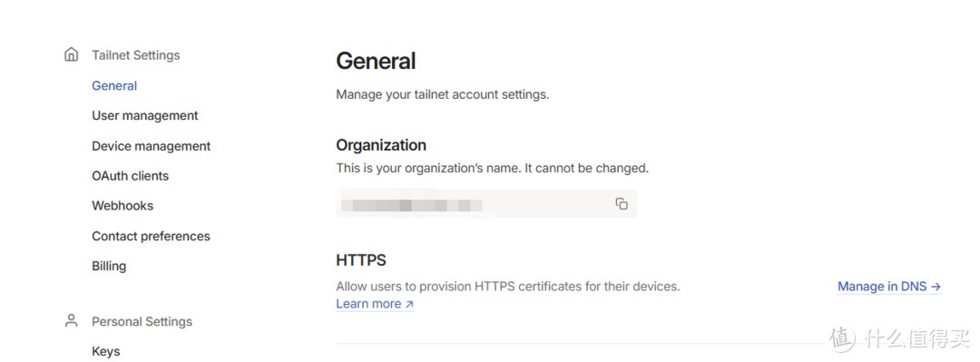Open Keys under Personal Settings

[x=105, y=351]
